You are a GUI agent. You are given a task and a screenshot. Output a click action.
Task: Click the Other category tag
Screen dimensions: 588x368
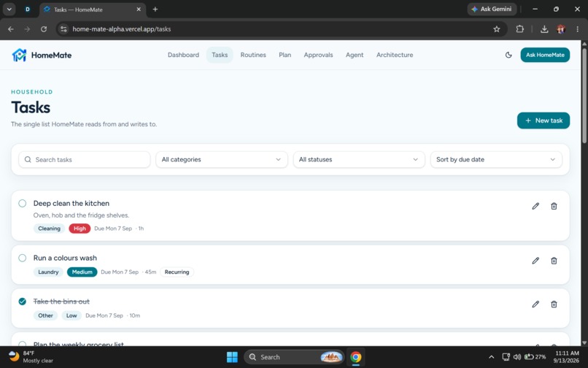(x=45, y=315)
